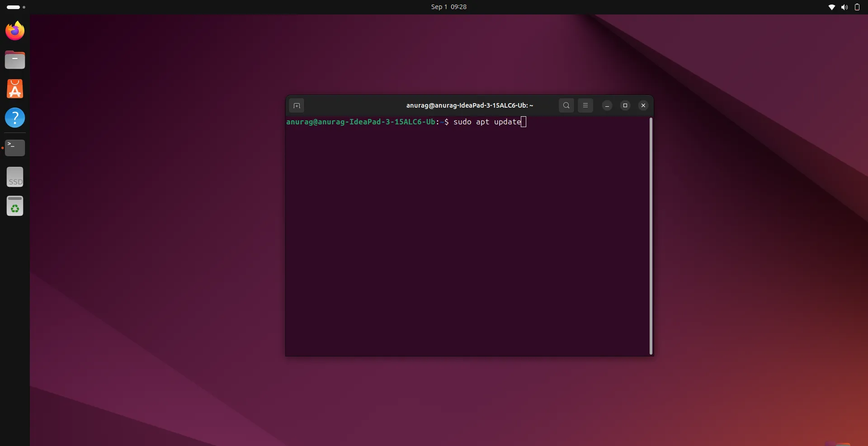Click the anurag@anurag-IdeaPad terminal title

tap(469, 105)
